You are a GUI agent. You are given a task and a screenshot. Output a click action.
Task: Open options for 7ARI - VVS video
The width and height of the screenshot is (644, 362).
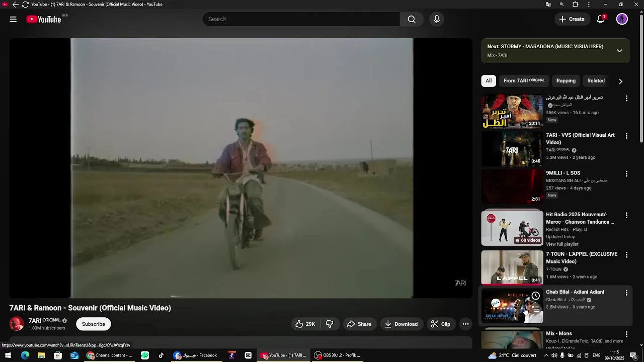point(626,136)
